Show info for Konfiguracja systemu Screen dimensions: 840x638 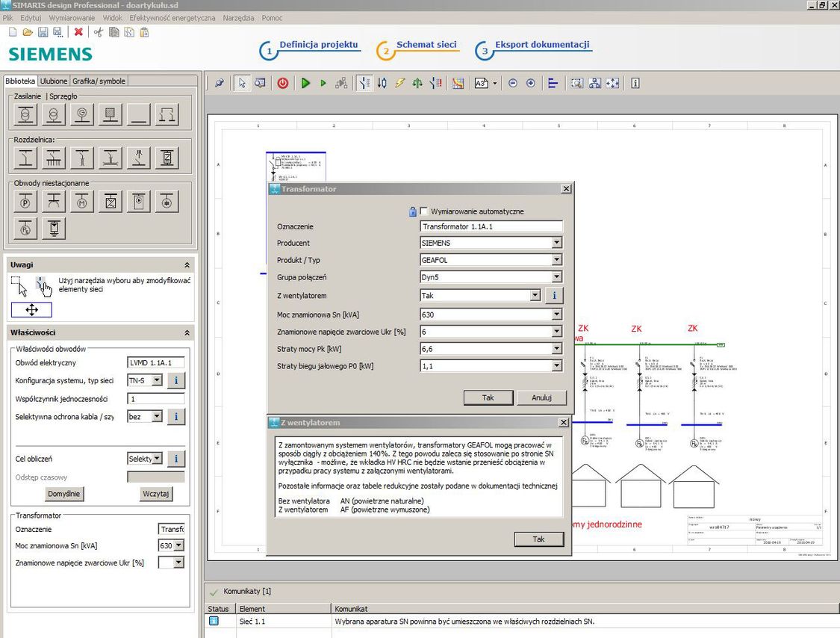tap(175, 381)
